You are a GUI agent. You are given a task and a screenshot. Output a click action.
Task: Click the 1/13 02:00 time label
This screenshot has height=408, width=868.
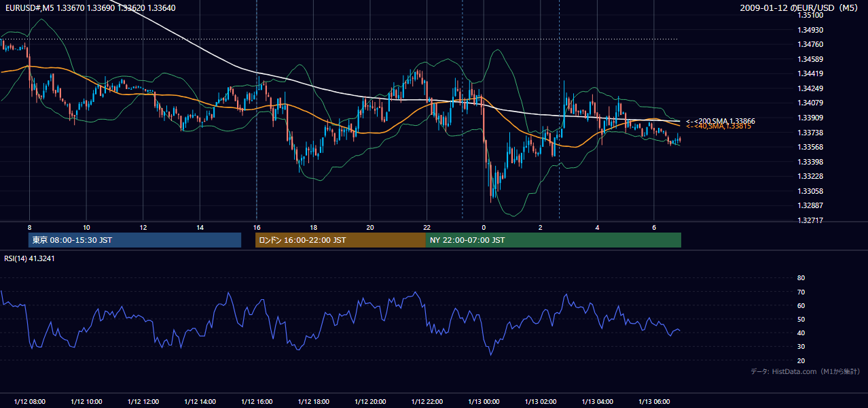pyautogui.click(x=540, y=401)
